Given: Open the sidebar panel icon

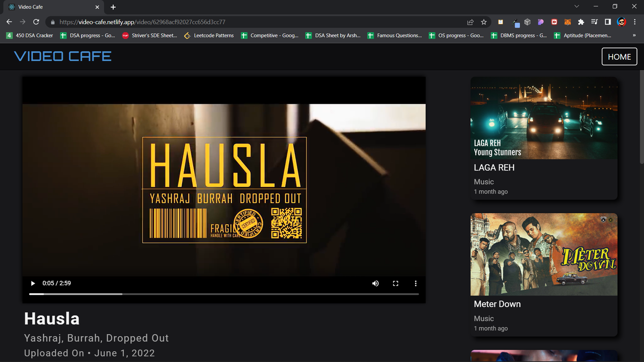Looking at the screenshot, I should (x=607, y=22).
